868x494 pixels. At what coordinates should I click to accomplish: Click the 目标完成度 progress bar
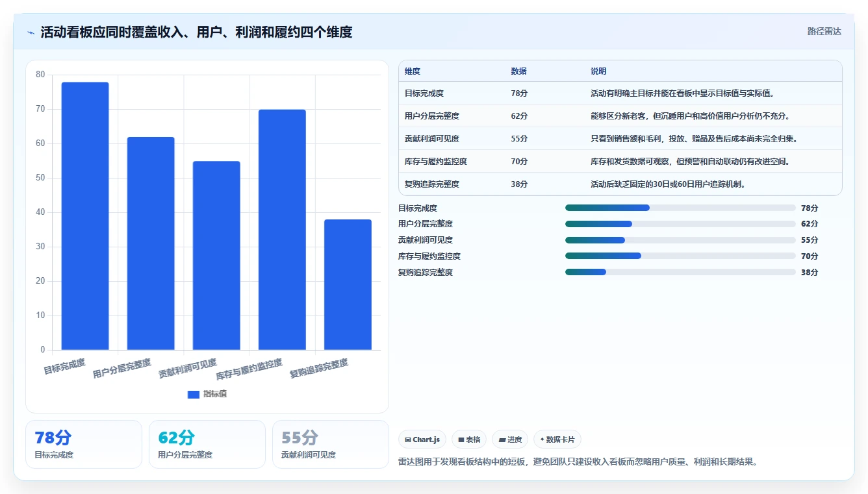(x=680, y=208)
